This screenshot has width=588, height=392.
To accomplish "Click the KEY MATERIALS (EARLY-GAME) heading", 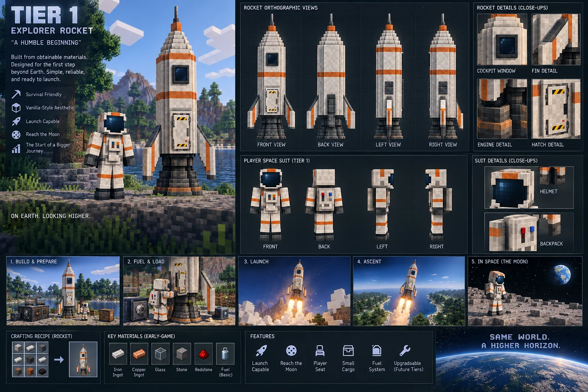I will [x=141, y=336].
